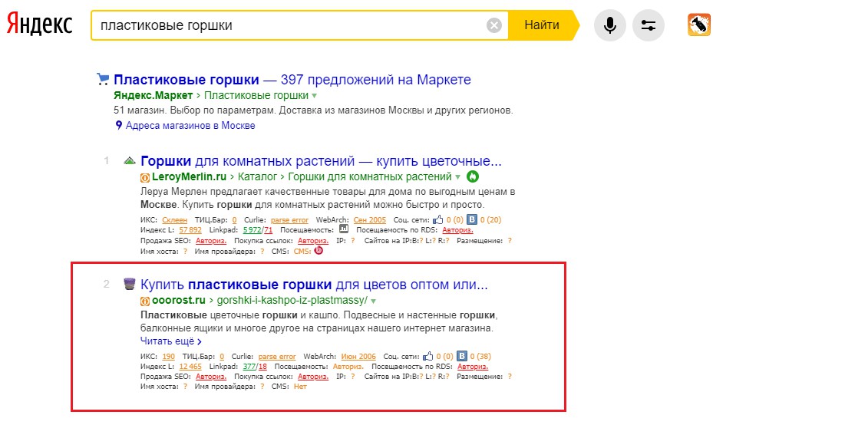Click Авториз. after Посещаемость по RDS in LeroyMerlin stats
Image resolution: width=868 pixels, height=448 pixels.
[458, 230]
